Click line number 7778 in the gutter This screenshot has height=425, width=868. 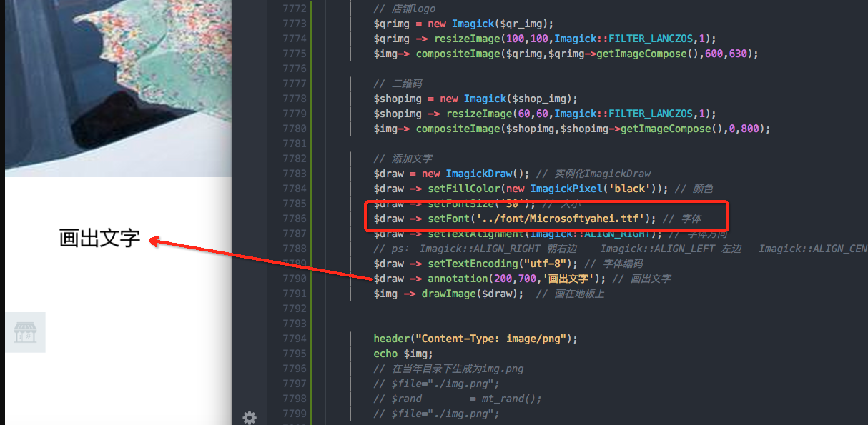coord(295,99)
